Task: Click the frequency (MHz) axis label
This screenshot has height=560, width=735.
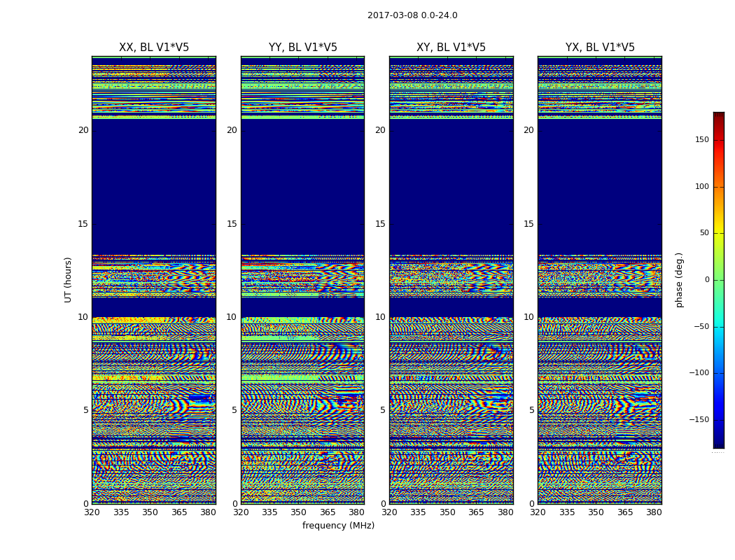Action: [x=338, y=525]
